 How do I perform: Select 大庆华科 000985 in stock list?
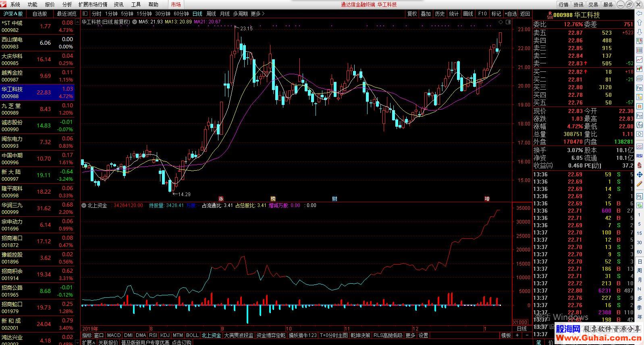click(x=37, y=59)
